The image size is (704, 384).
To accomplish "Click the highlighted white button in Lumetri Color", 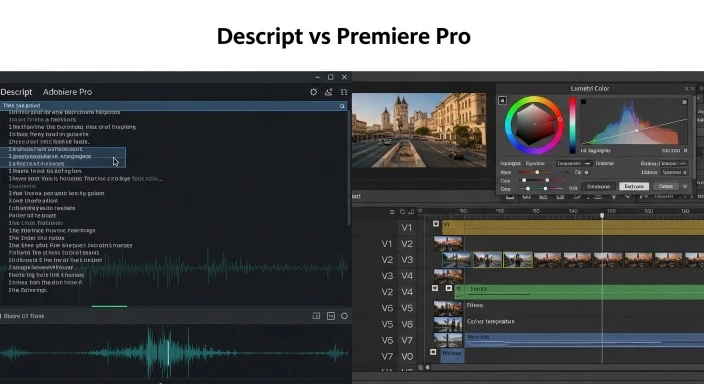I will pos(634,186).
